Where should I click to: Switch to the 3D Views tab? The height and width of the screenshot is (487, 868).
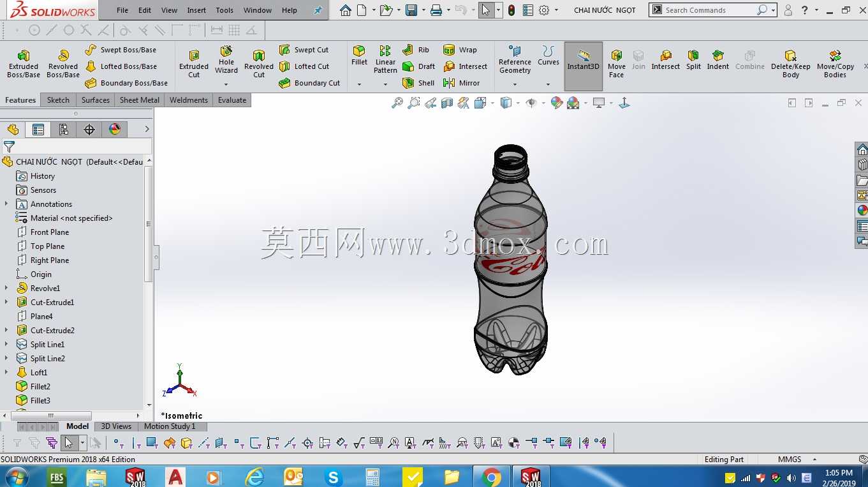(116, 426)
